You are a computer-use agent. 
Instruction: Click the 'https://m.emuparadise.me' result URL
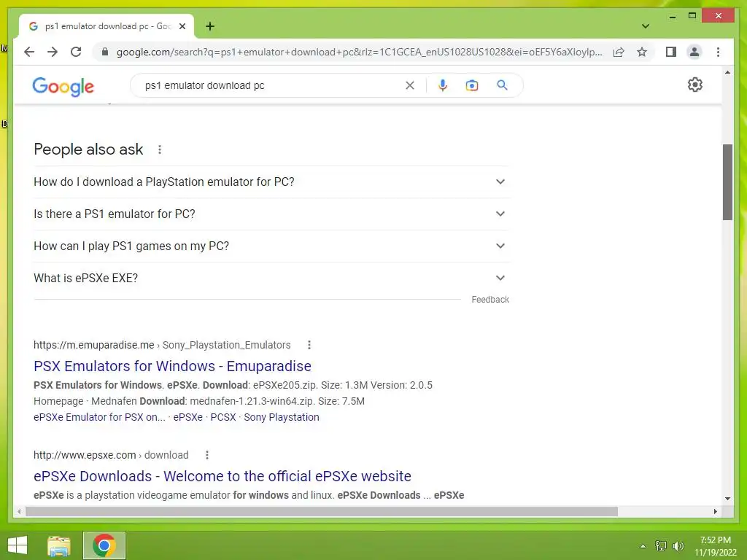(94, 345)
